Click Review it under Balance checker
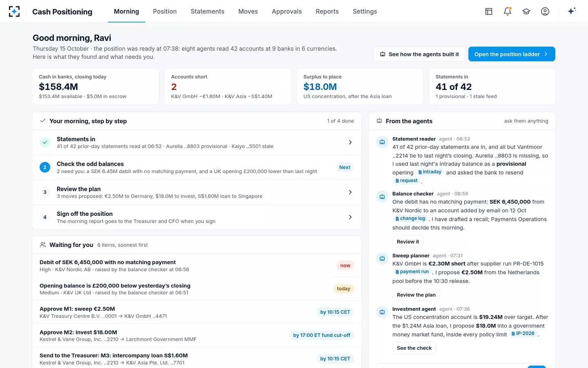The image size is (588, 368). (408, 242)
